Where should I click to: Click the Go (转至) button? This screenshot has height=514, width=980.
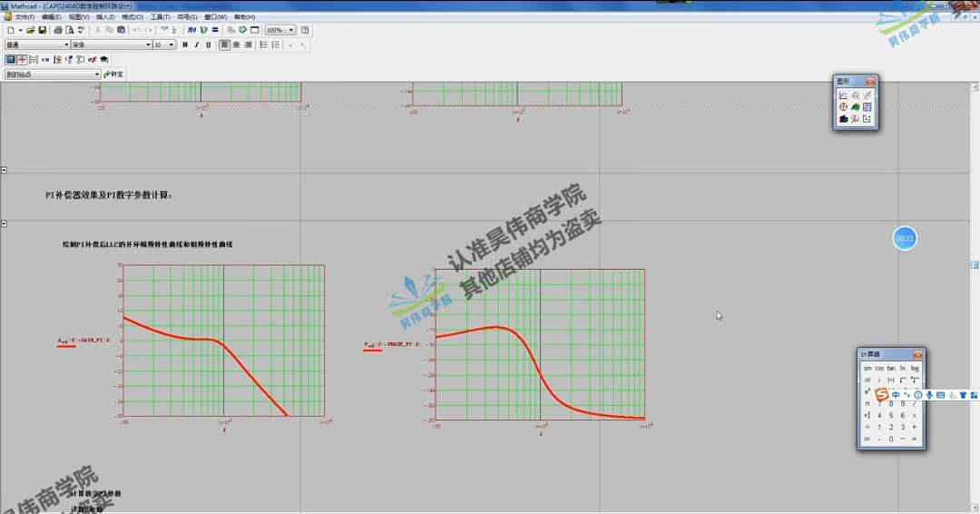coord(113,74)
